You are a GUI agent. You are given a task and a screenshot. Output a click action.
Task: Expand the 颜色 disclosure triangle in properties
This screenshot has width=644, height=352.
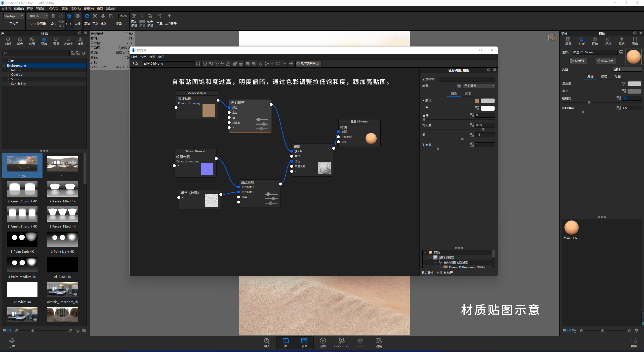point(423,101)
